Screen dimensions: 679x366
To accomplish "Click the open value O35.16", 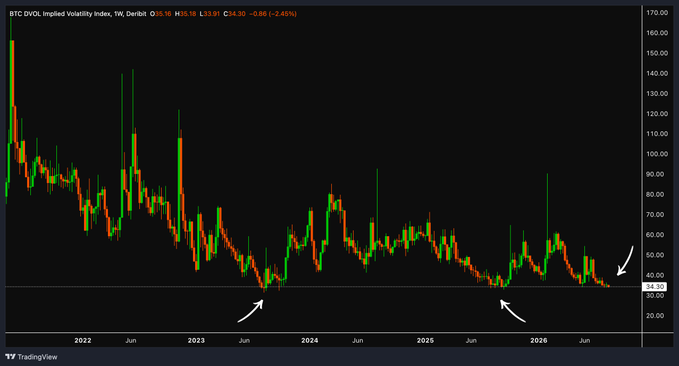I will (161, 14).
